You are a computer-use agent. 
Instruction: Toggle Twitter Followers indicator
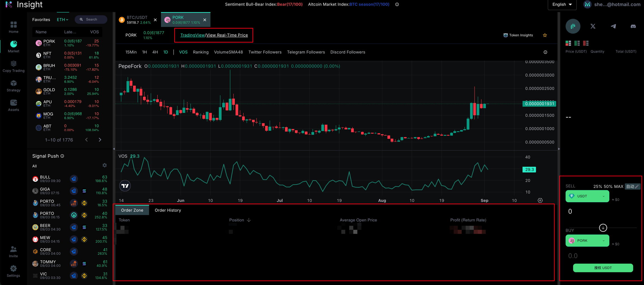point(265,52)
